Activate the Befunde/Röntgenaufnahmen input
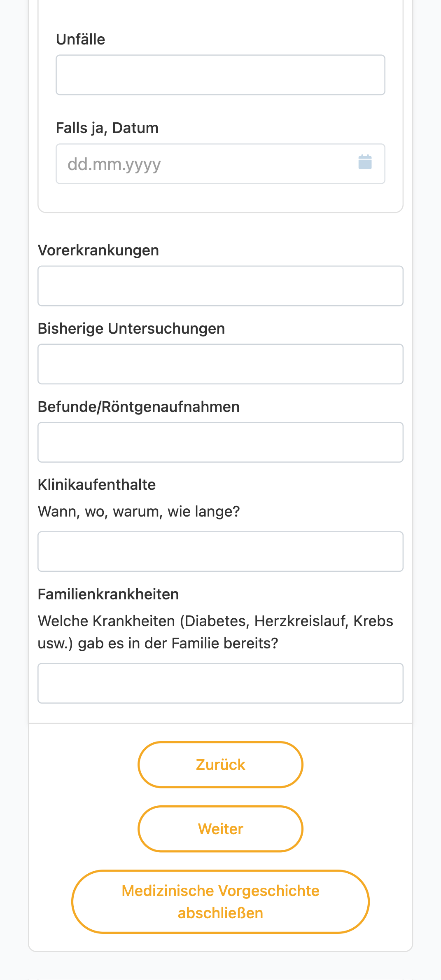Viewport: 441px width, 980px height. click(220, 442)
